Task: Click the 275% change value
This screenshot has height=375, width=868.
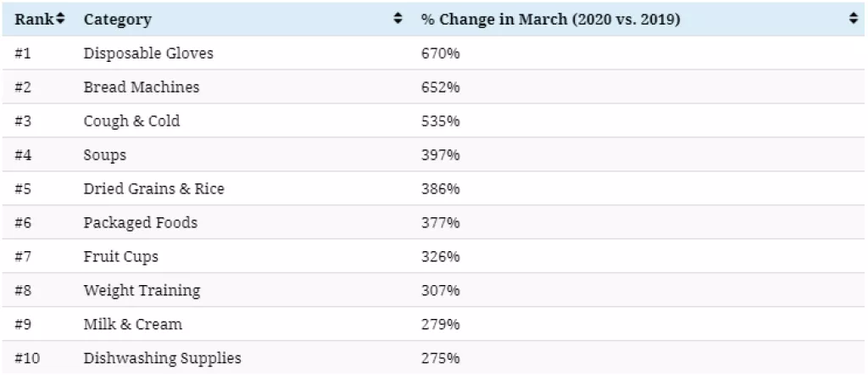Action: [x=440, y=358]
